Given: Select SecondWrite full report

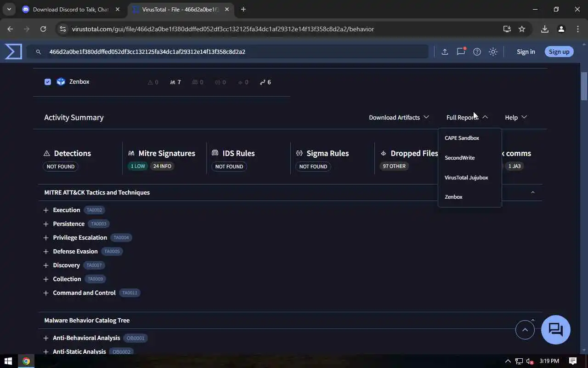Looking at the screenshot, I should coord(459,158).
